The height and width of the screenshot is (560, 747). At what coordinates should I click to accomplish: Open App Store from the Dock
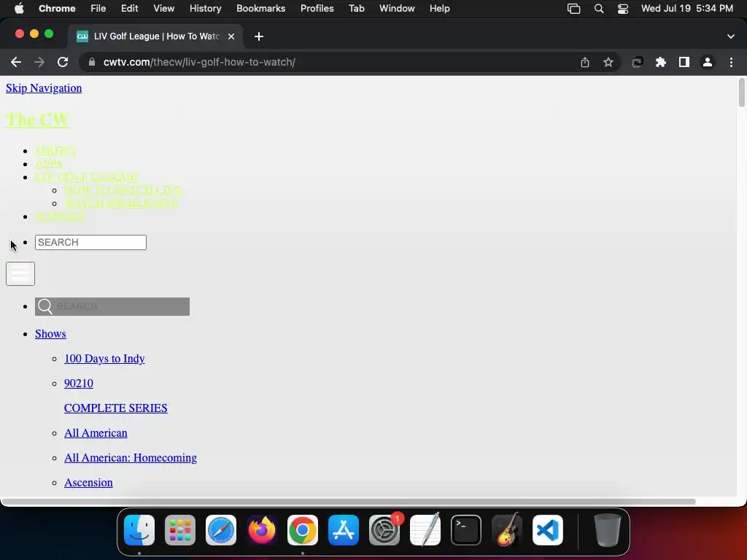point(344,530)
